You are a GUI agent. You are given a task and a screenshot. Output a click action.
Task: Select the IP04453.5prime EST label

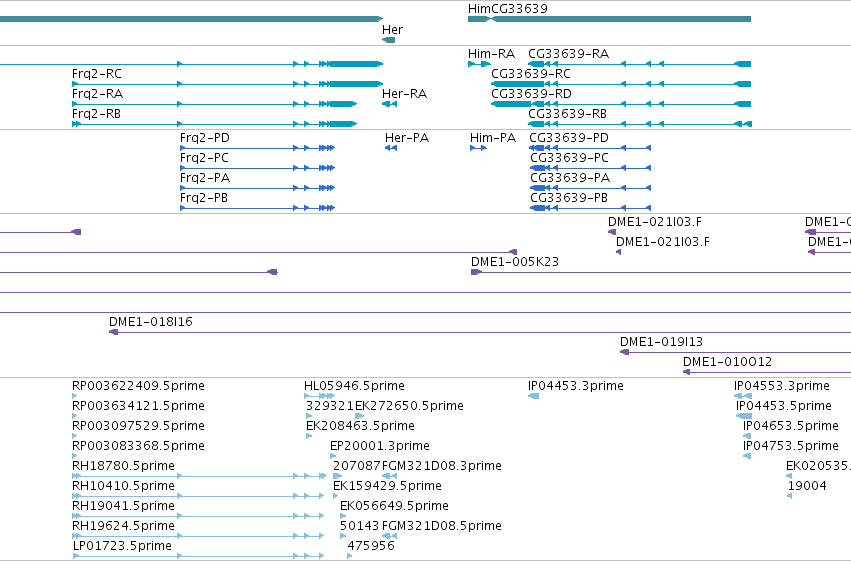(x=784, y=406)
